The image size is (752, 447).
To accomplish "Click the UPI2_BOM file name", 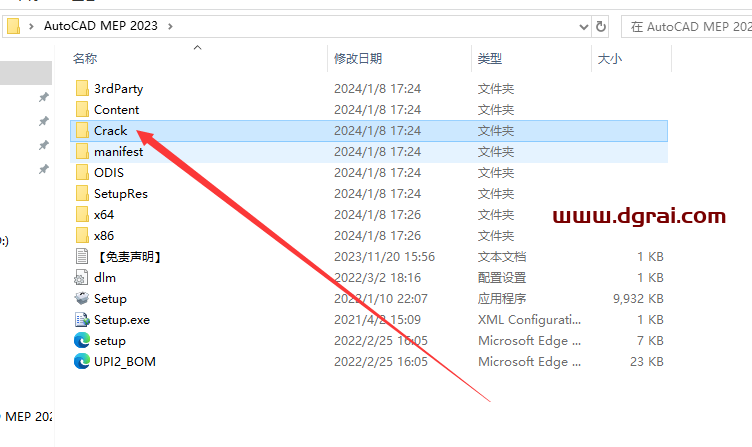I will [x=125, y=362].
